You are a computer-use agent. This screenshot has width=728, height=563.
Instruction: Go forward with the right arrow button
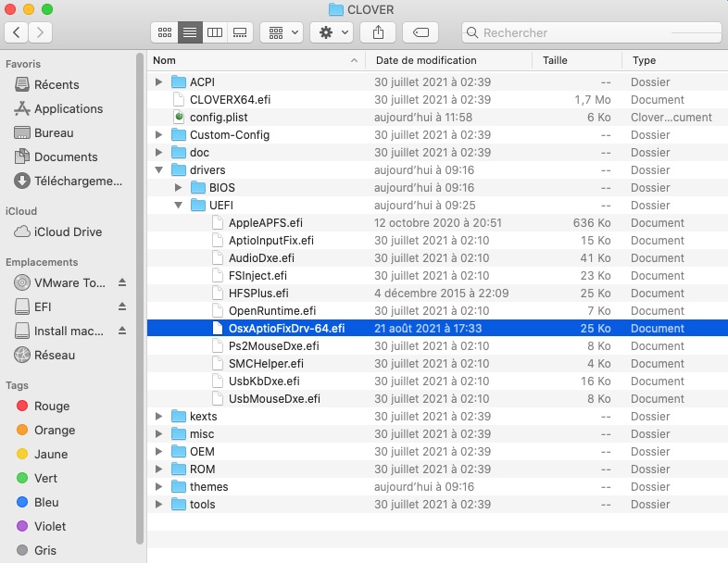point(41,32)
